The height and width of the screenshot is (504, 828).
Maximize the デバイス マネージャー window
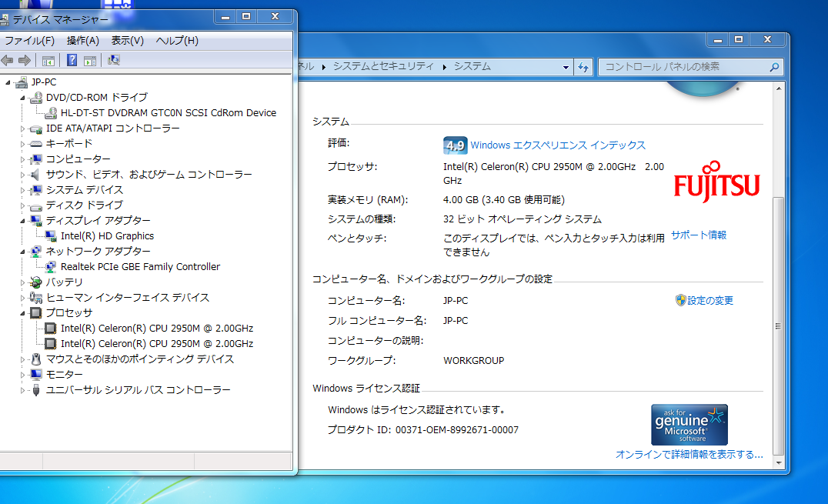coord(246,17)
